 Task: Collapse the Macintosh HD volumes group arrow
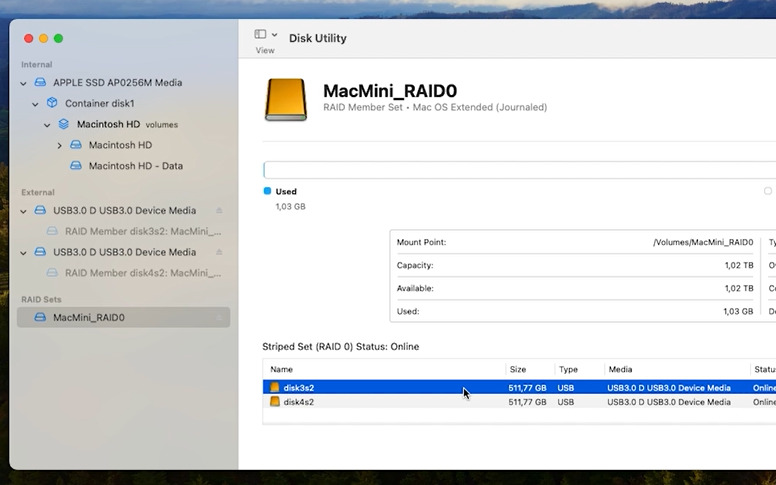(x=47, y=125)
